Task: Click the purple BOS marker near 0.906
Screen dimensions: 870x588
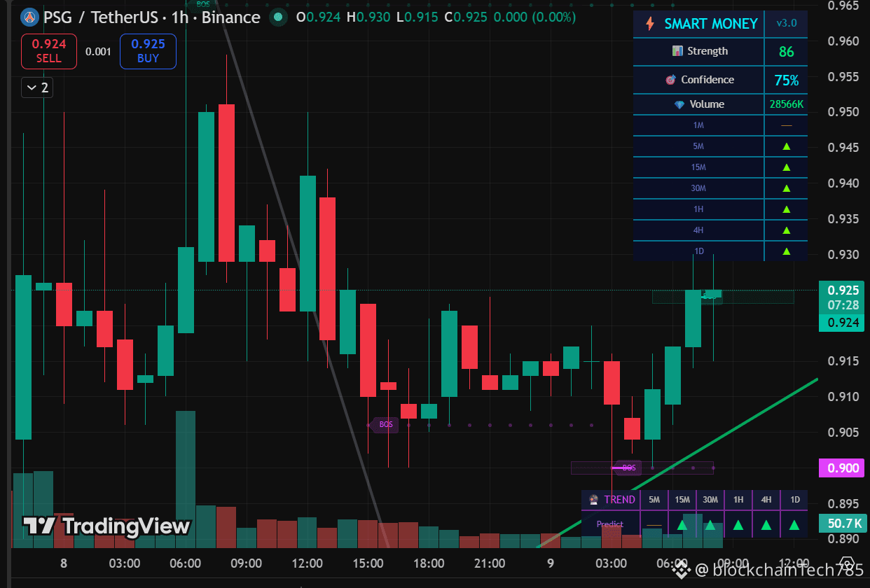Action: click(x=385, y=424)
